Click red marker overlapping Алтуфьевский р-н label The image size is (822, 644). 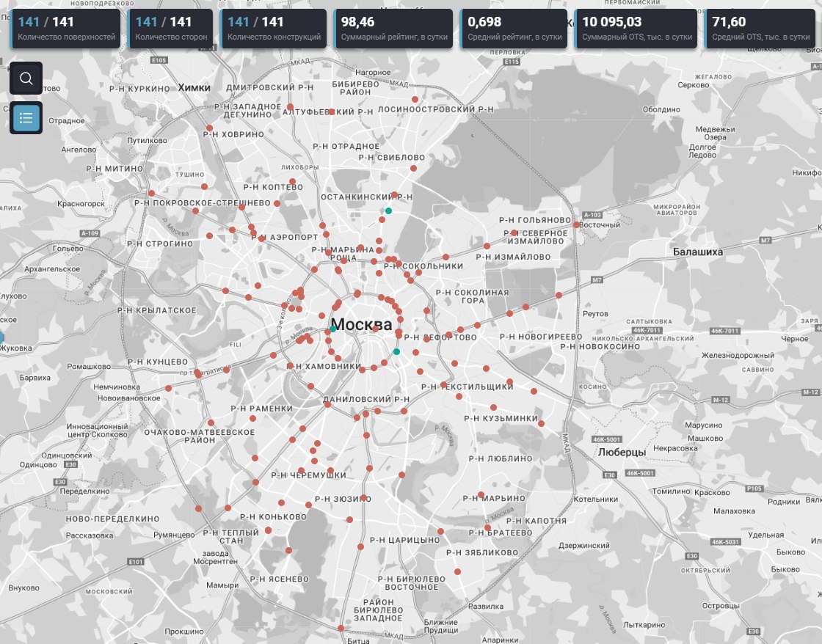tap(331, 111)
